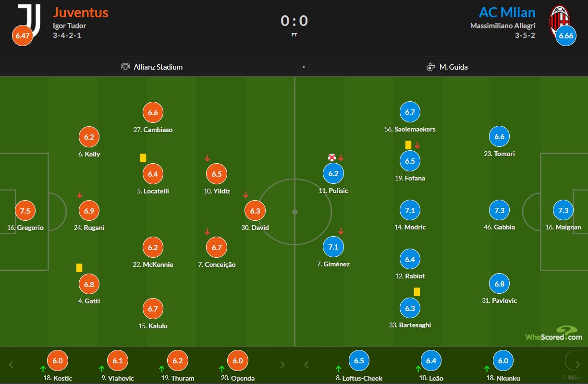Screen dimensions: 588x384
Task: Open the AC Milan team name link
Action: (x=507, y=12)
